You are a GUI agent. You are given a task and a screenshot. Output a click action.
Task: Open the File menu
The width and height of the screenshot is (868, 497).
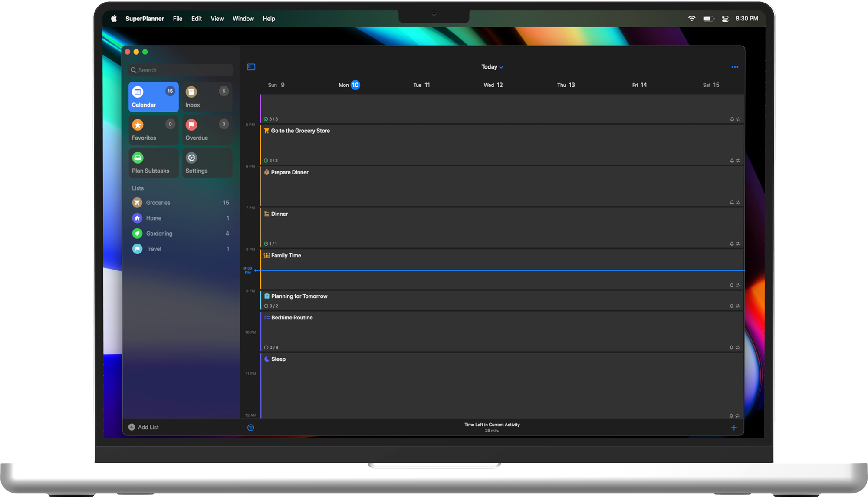[178, 19]
